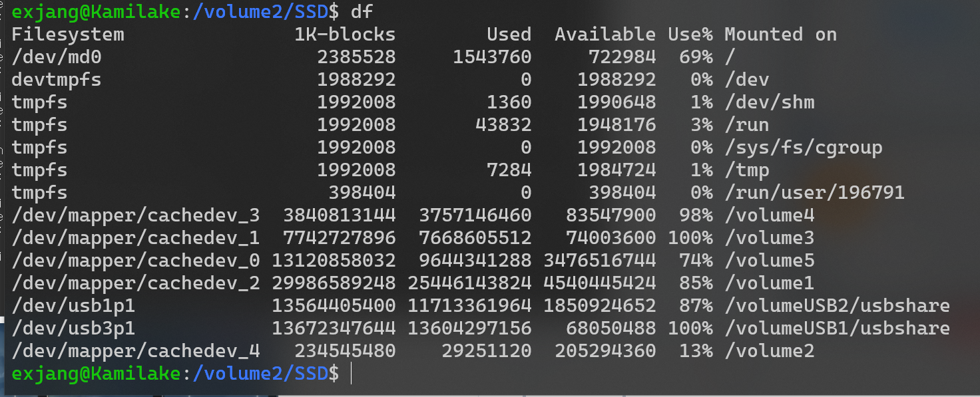Click the /volume3 mount point
The width and height of the screenshot is (980, 397).
770,238
